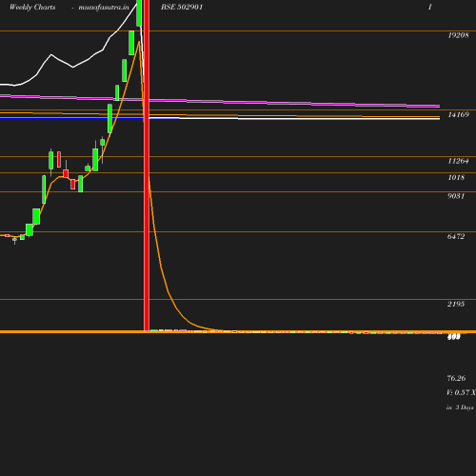This screenshot has width=476, height=476.
Task: Click the 19208 price level label
Action: click(458, 35)
